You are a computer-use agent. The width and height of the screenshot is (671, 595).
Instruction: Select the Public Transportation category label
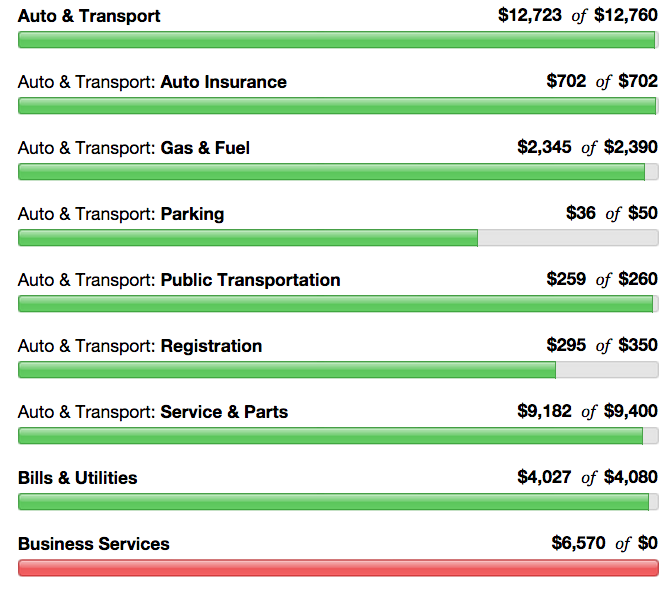coord(250,280)
